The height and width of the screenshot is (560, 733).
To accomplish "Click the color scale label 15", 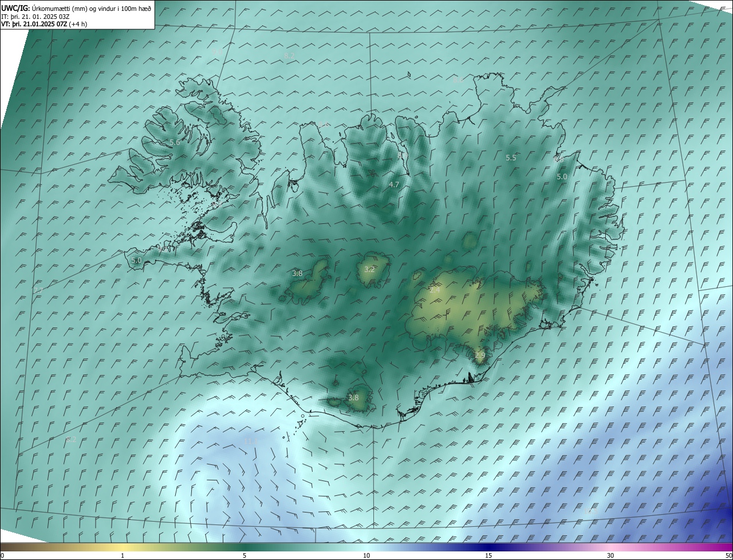I will coord(488,555).
